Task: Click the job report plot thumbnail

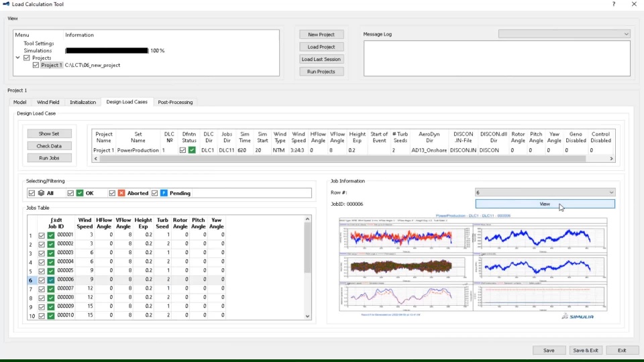Action: coord(473,266)
